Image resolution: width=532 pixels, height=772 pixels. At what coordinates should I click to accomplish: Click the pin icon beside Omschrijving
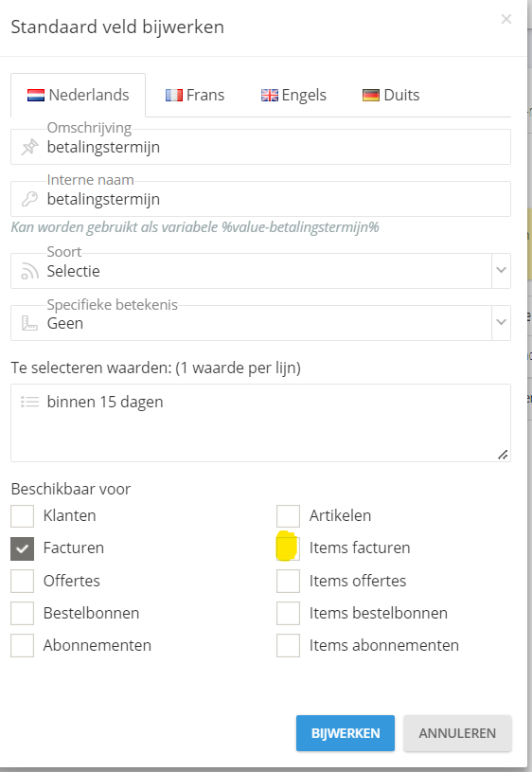pyautogui.click(x=29, y=147)
